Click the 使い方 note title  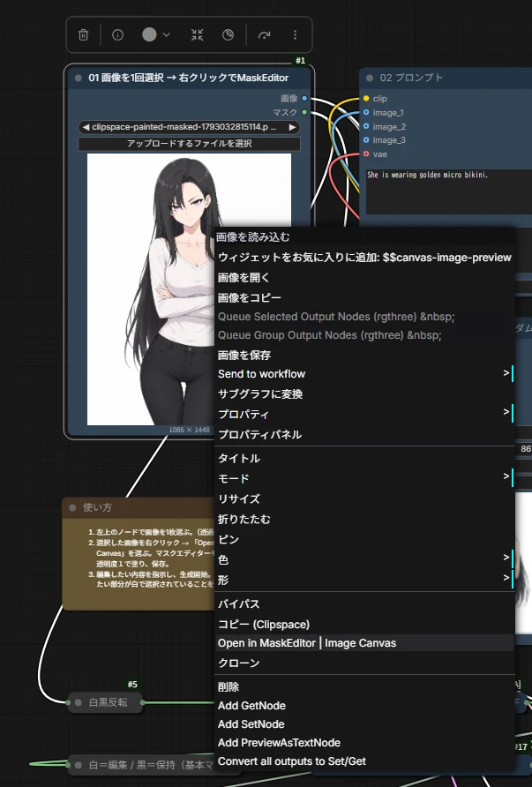pos(97,507)
